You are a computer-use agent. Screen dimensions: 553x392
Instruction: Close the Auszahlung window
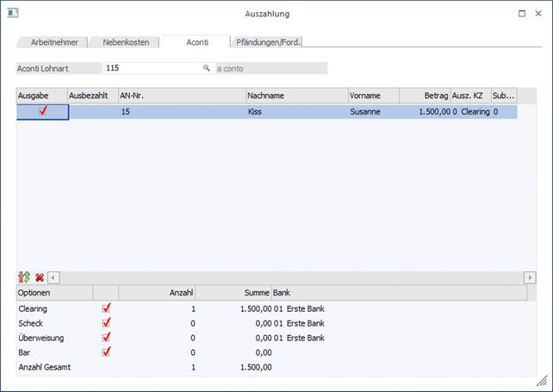tap(540, 14)
